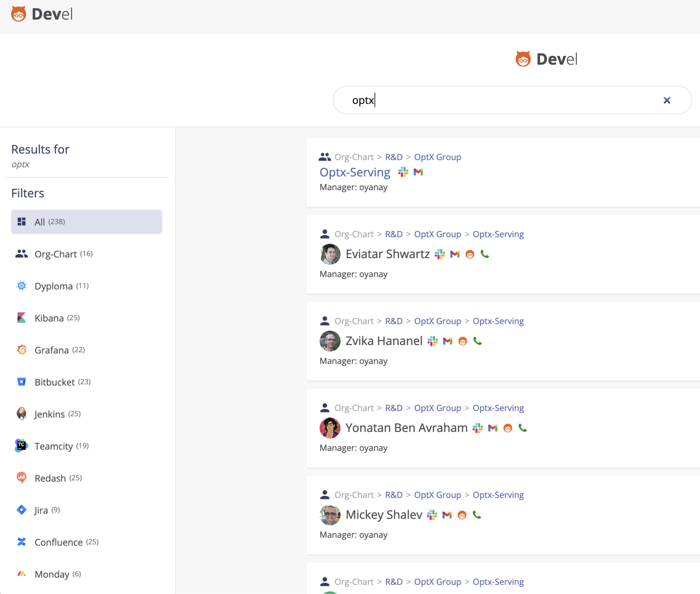Select the name Zvika Hananel
The height and width of the screenshot is (594, 700).
click(x=384, y=341)
